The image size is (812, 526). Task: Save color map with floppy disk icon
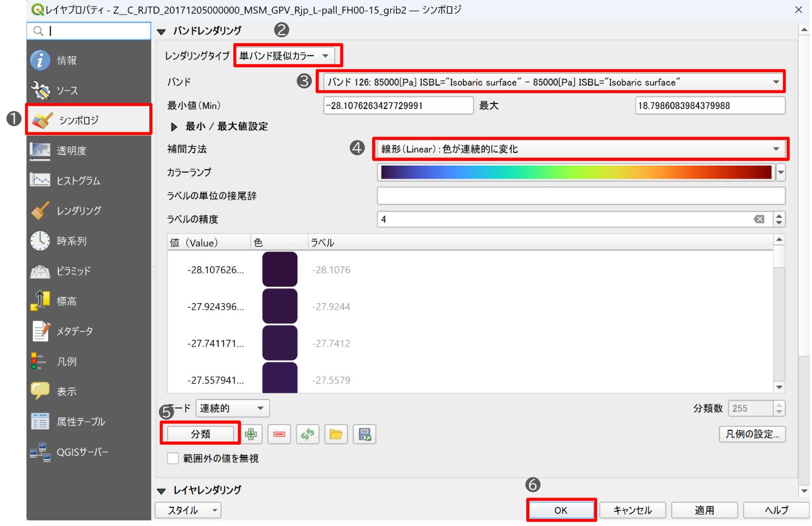pyautogui.click(x=364, y=435)
